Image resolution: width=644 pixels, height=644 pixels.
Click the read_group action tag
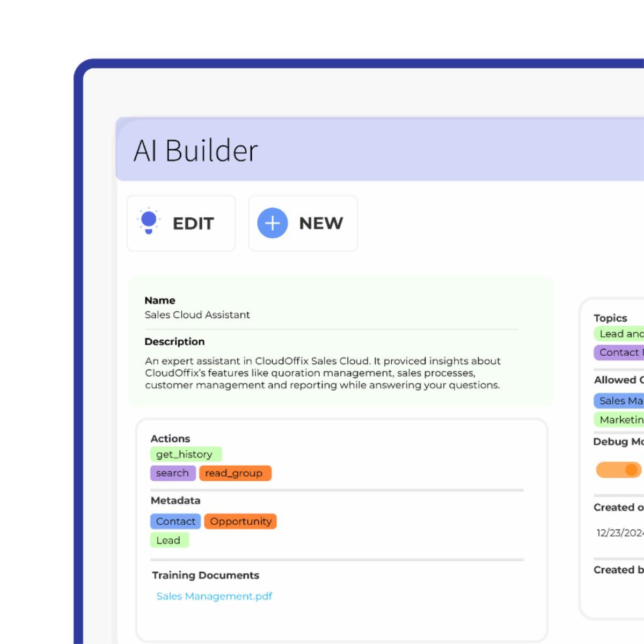235,473
